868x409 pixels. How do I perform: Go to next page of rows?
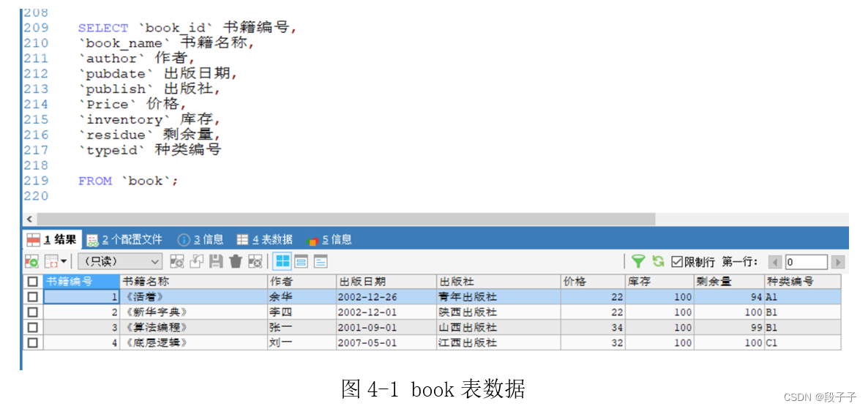click(x=838, y=262)
